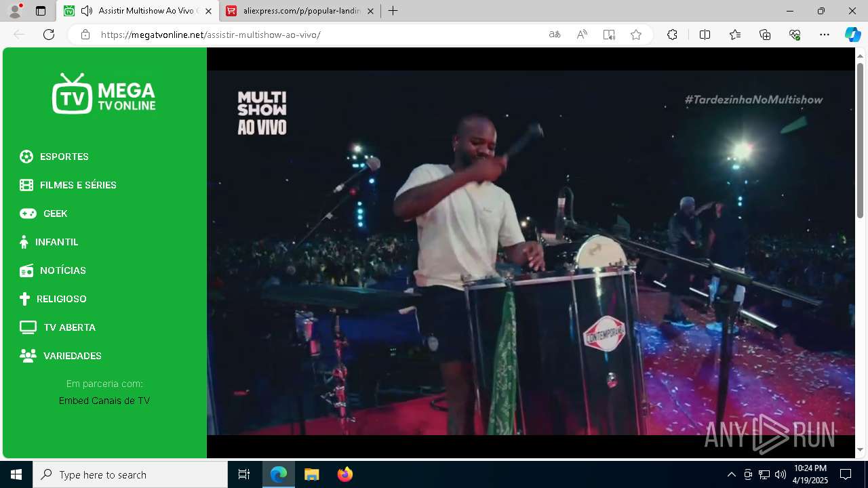Select the Infantil child icon
Viewport: 868px width, 488px height.
[24, 242]
